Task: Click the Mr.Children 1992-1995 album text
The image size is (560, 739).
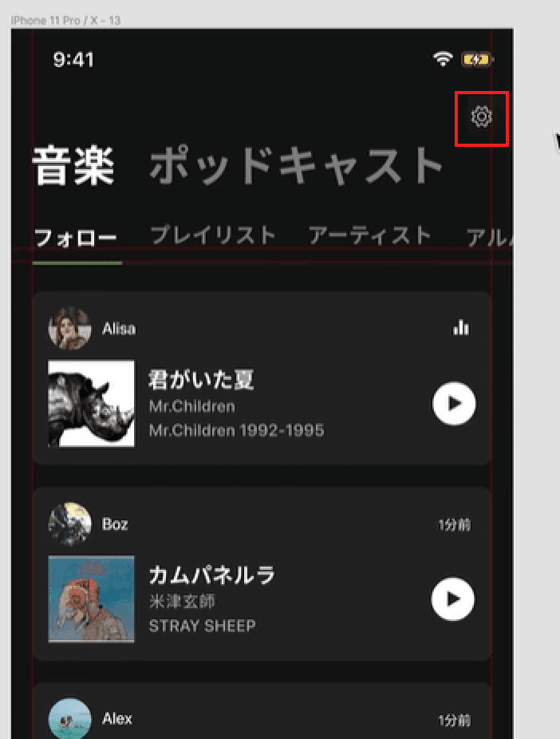Action: click(x=236, y=430)
